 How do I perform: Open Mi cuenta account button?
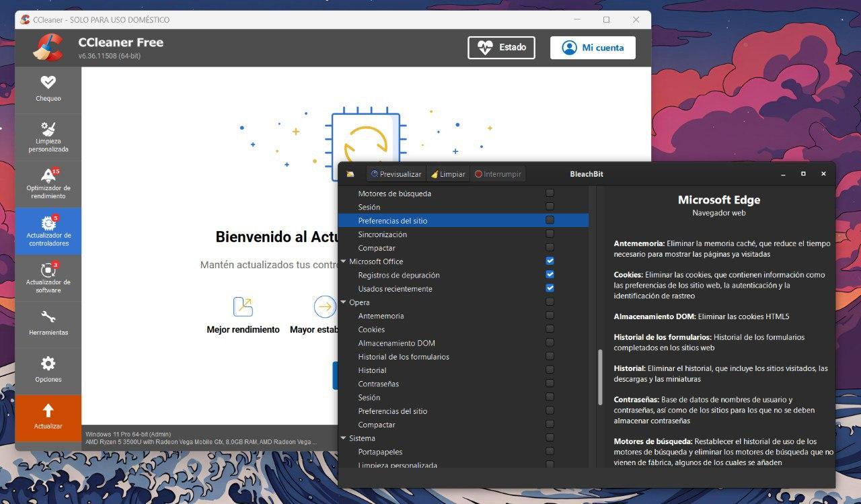[x=593, y=48]
